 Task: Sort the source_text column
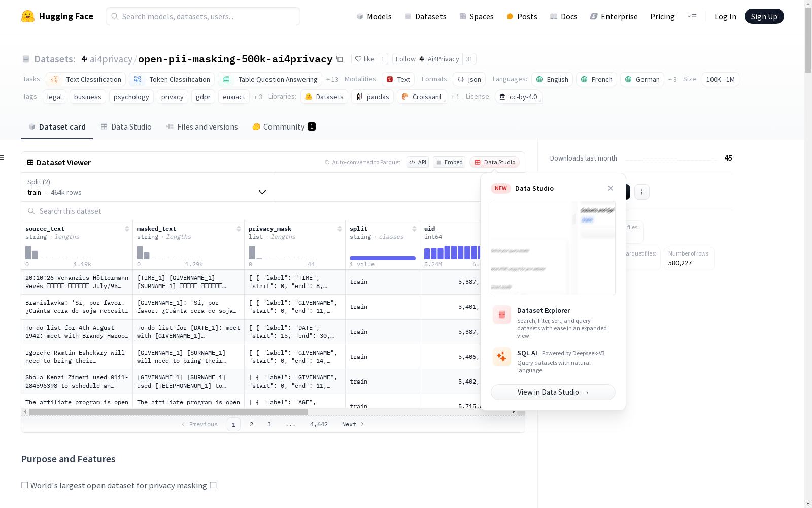click(127, 229)
